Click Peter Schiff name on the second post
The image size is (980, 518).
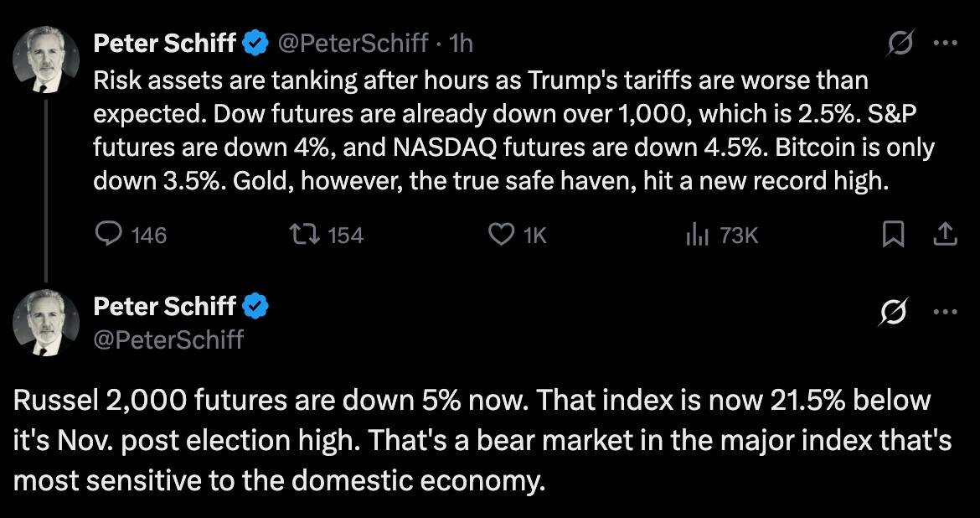[164, 307]
